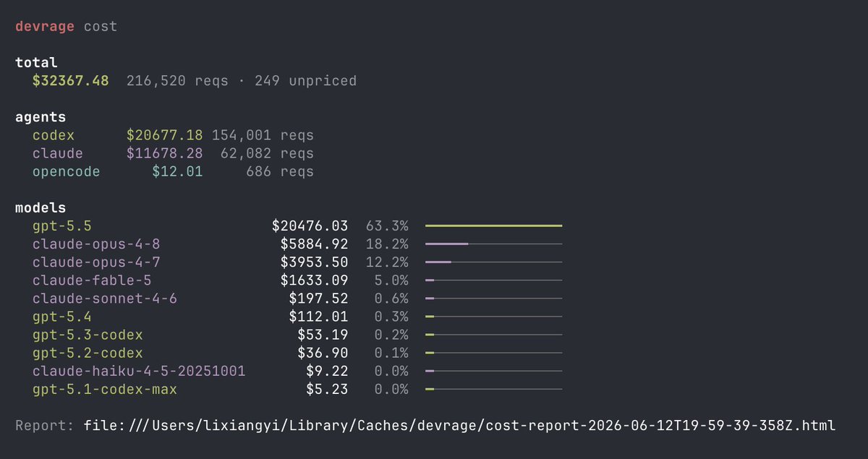
Task: Select model name claude-sonnet-4-6
Action: pos(104,299)
